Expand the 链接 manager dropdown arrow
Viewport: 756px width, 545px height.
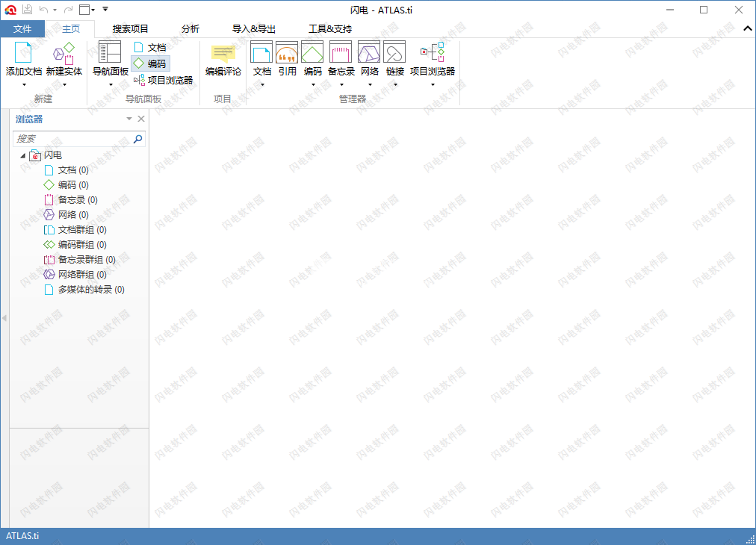click(396, 85)
